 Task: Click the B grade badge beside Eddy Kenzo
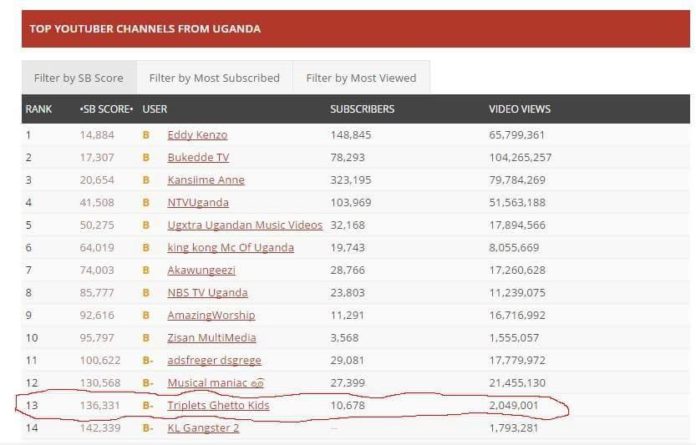(x=146, y=135)
